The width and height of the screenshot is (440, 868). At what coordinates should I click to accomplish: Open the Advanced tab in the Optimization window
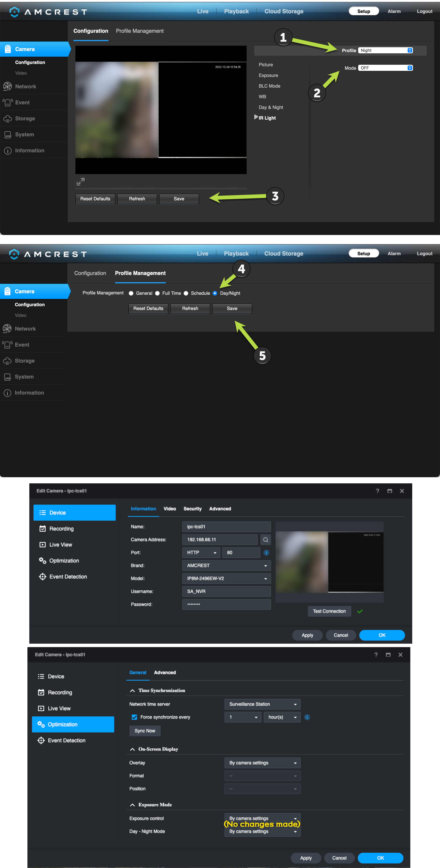(165, 673)
